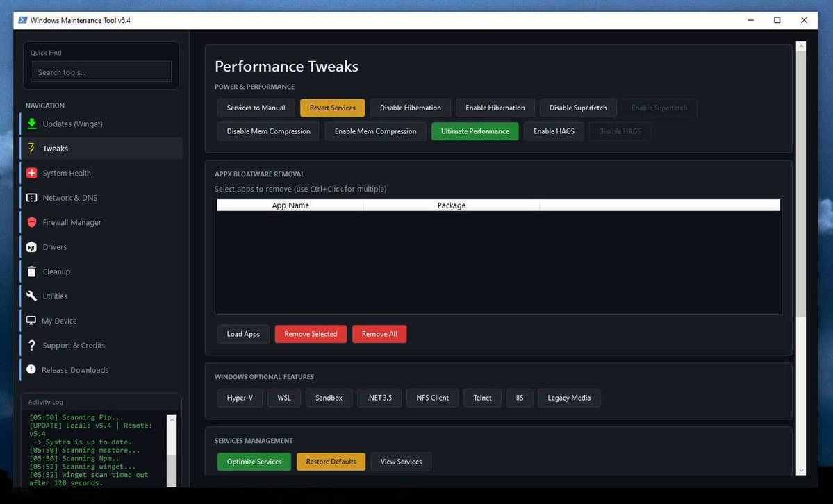Click the question mark Support icon
This screenshot has width=833, height=504.
pyautogui.click(x=32, y=345)
